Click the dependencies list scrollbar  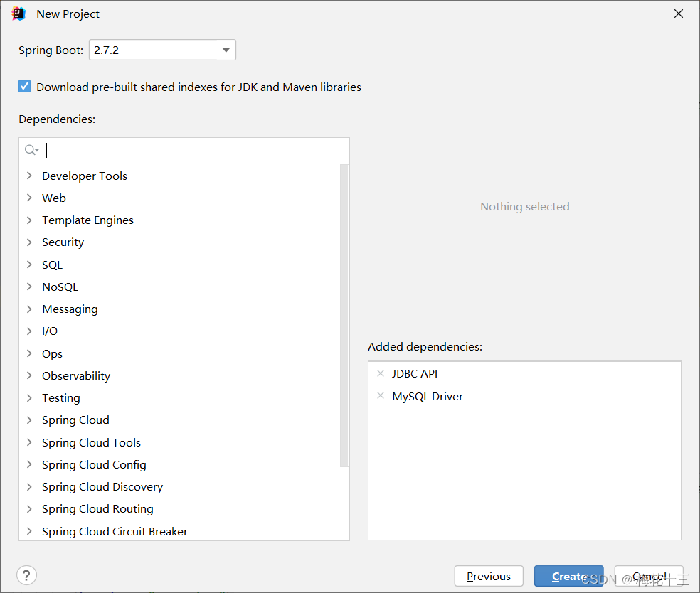(x=344, y=316)
